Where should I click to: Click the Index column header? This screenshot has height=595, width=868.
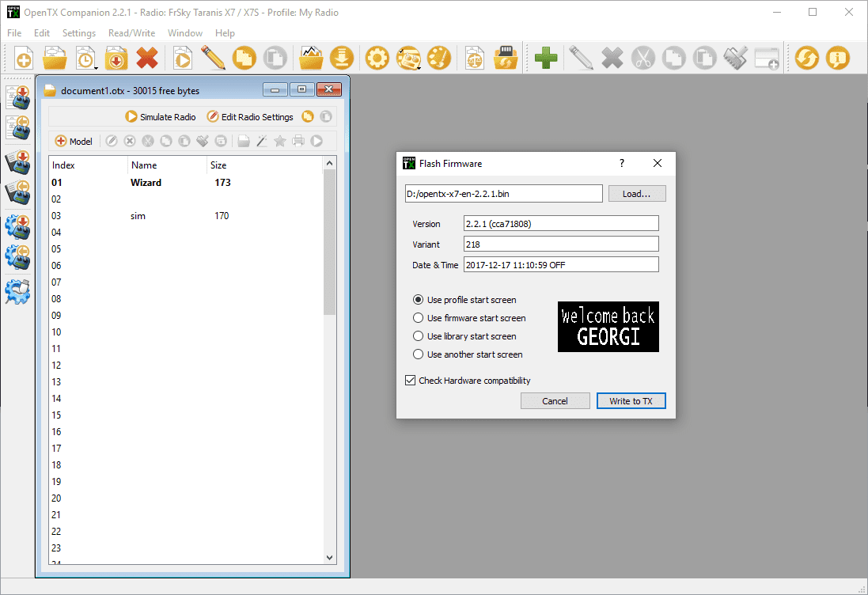click(x=89, y=165)
